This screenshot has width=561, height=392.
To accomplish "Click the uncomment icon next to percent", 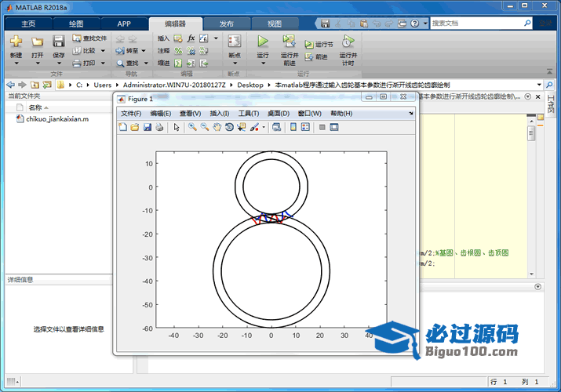I will pyautogui.click(x=191, y=51).
